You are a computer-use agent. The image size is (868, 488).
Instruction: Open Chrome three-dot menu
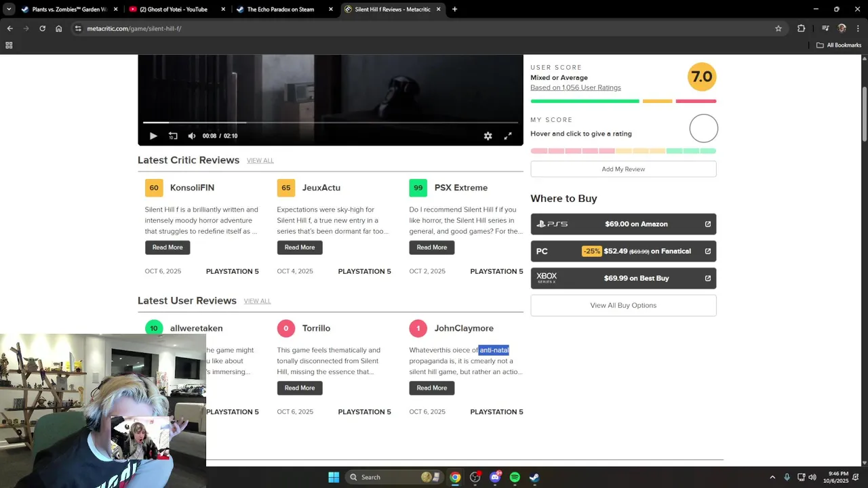(859, 28)
